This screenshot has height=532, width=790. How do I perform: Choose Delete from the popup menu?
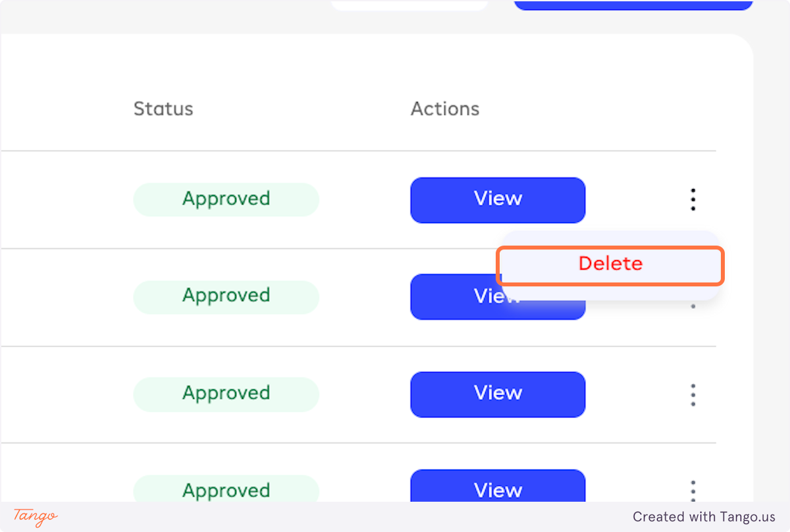[610, 265]
